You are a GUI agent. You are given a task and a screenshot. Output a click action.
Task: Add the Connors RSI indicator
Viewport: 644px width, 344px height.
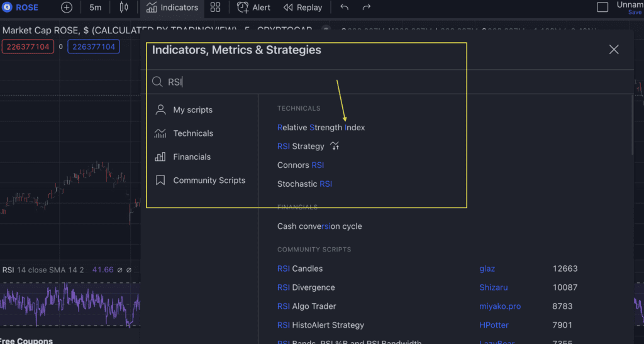coord(300,165)
